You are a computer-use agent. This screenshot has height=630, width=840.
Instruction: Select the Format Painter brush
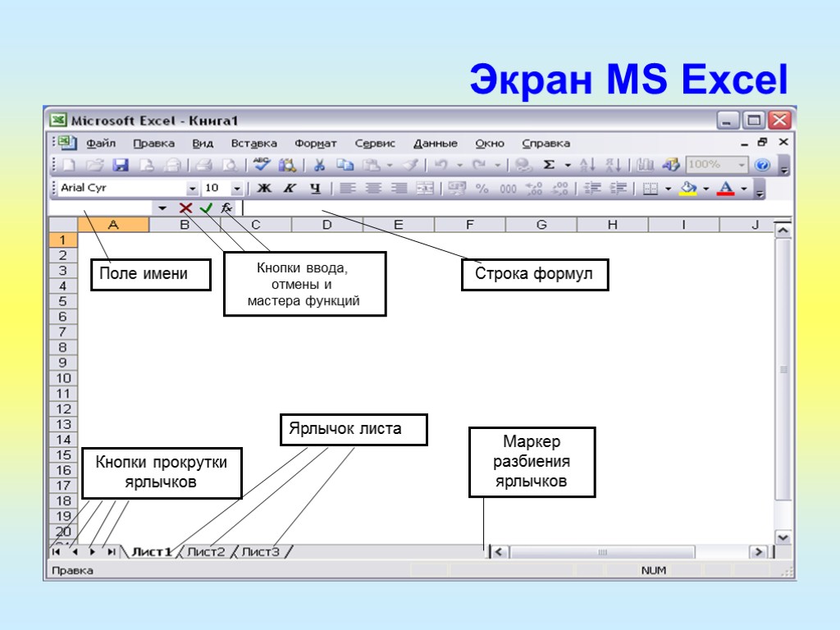click(410, 165)
